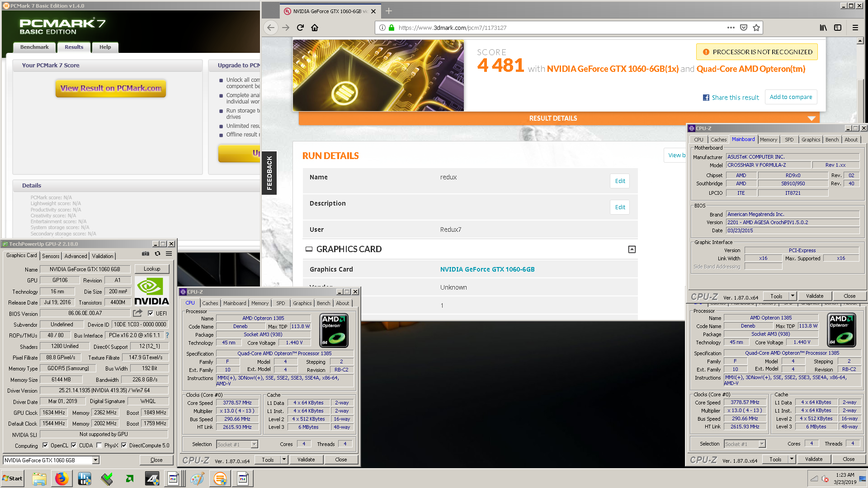Close the NVIDIA GeForce GTX 1060 browser tab

click(x=373, y=11)
